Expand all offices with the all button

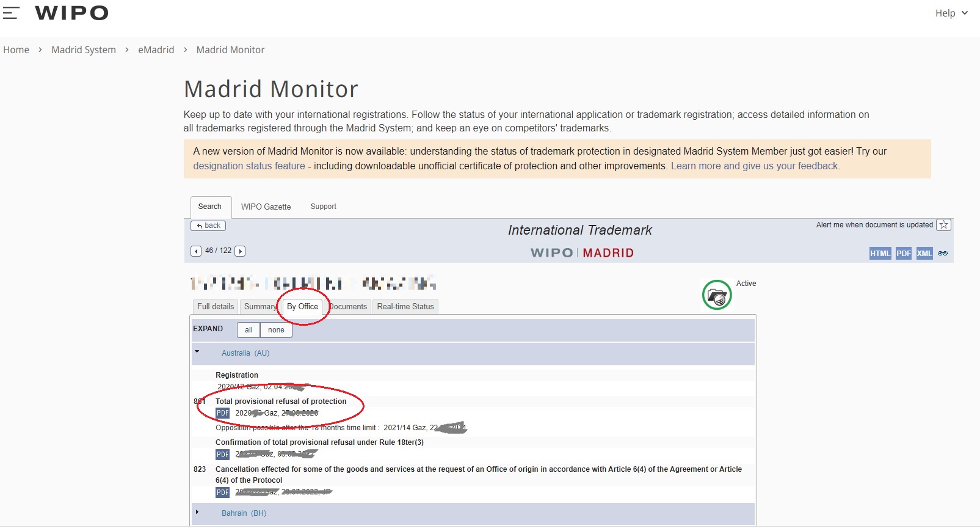249,330
